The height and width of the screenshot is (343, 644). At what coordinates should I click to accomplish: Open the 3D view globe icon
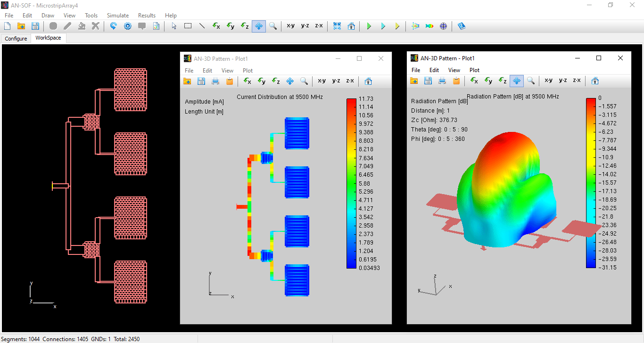[443, 26]
